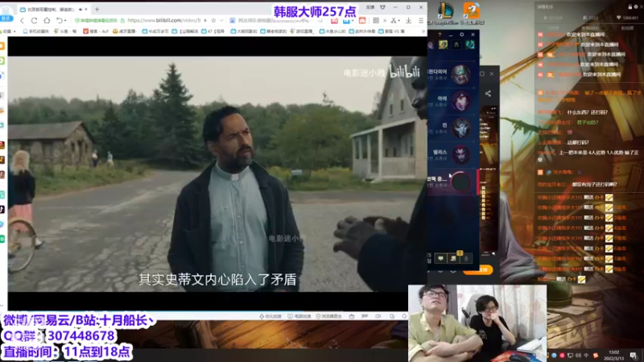Viewport: 644px width, 362px height.
Task: Open League client settings gear
Action: coord(461,35)
